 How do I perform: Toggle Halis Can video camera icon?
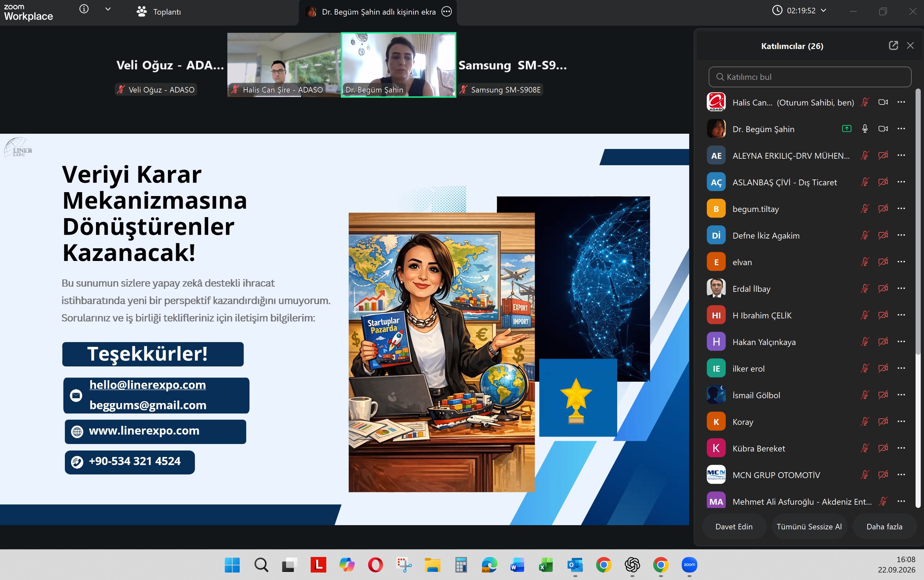pos(883,103)
